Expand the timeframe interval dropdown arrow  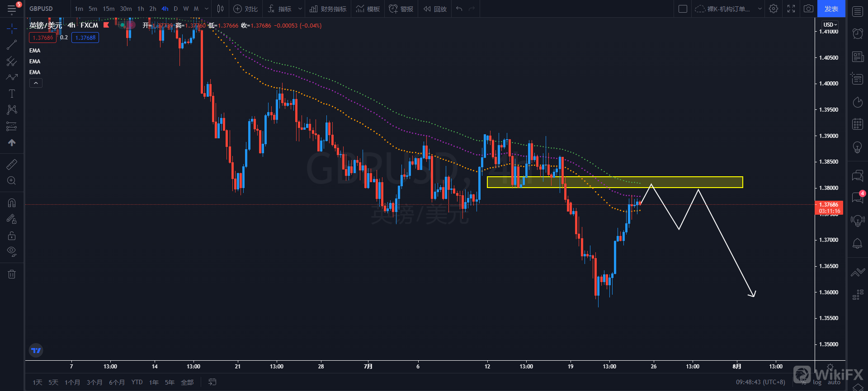pyautogui.click(x=207, y=9)
